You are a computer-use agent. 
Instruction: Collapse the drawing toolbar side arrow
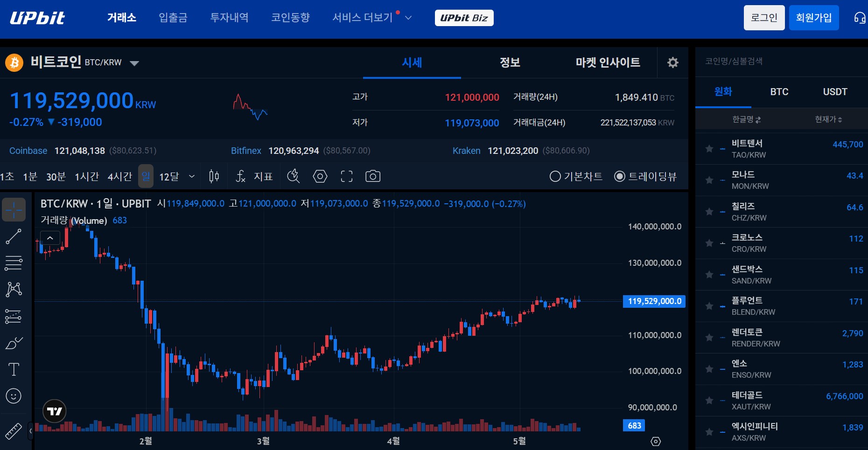pyautogui.click(x=30, y=431)
